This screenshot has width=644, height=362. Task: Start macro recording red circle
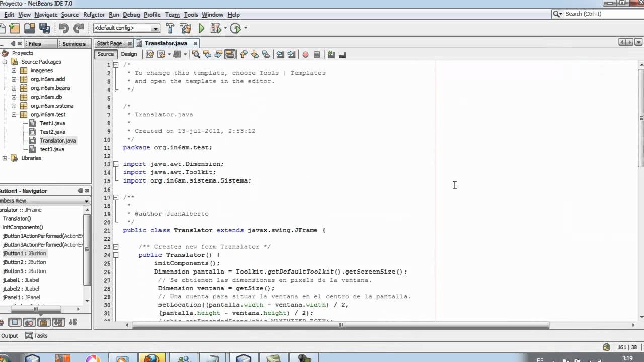click(x=305, y=54)
